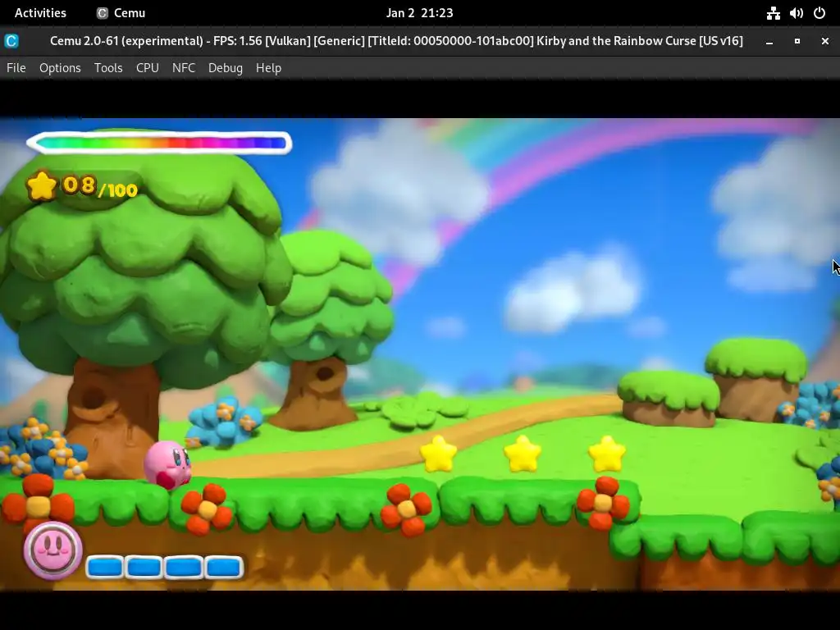Click the yellow star furthest from Kirby
840x630 pixels.
coord(606,454)
